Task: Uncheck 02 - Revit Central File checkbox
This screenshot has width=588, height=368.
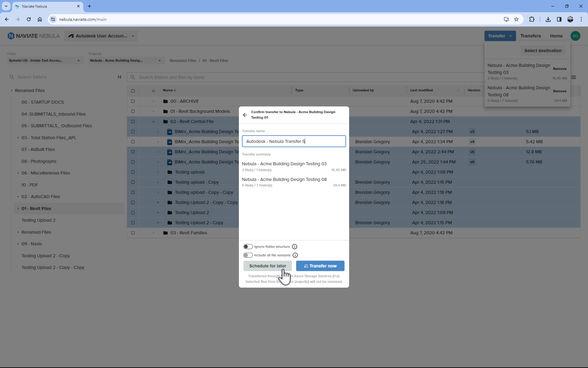Action: pyautogui.click(x=133, y=122)
